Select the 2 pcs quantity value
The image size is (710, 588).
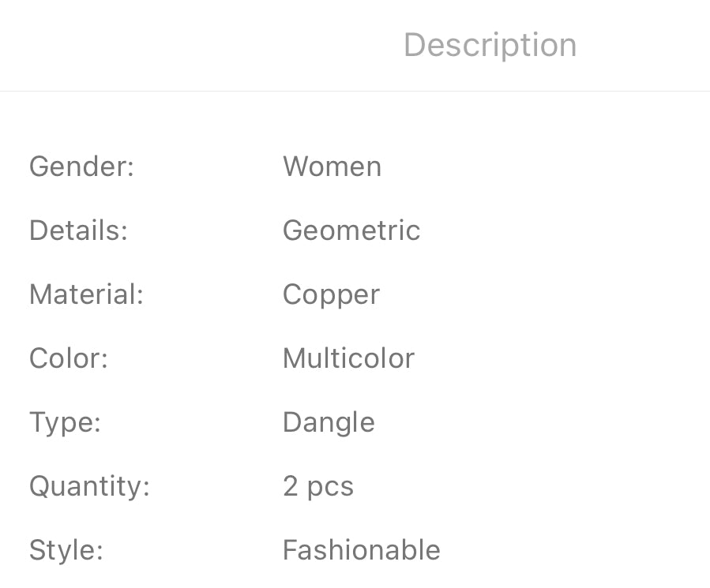tap(318, 486)
